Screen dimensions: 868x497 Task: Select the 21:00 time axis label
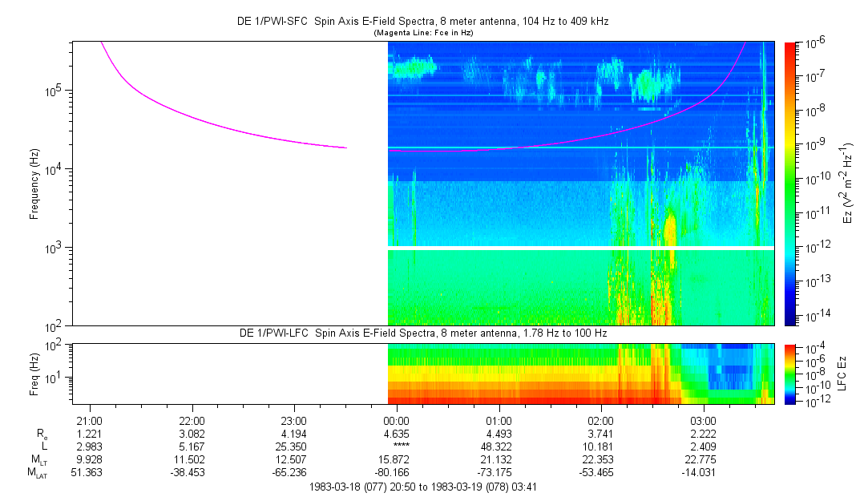89,421
